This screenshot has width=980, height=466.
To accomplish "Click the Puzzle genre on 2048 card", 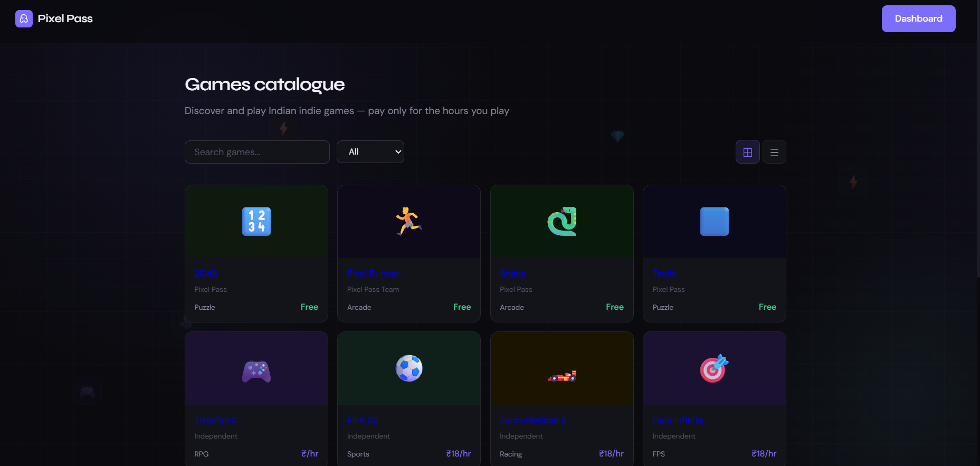I will (205, 307).
